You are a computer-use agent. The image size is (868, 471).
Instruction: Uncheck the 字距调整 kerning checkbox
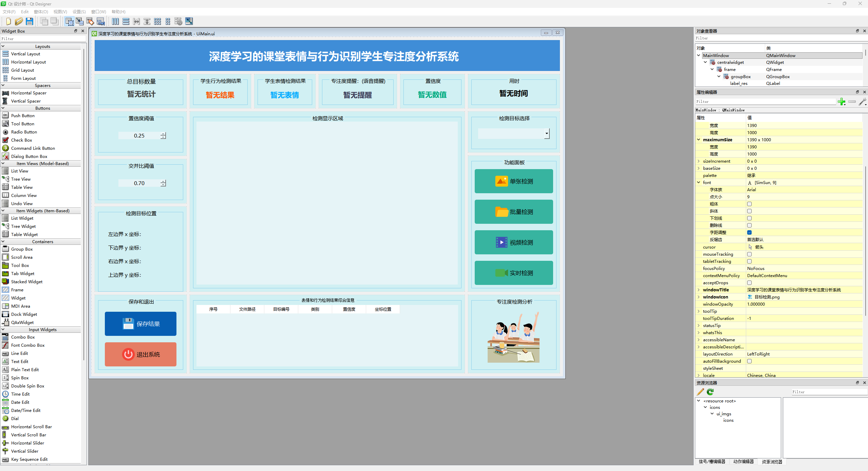coord(749,233)
